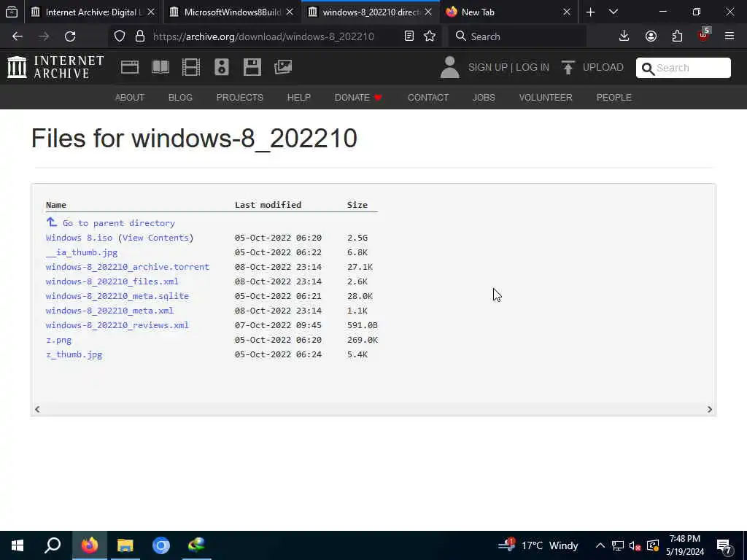Click Internet Archive search field
Screen dimensions: 747x560
(x=683, y=68)
